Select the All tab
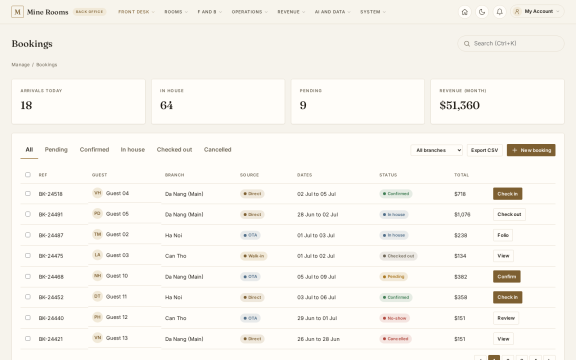Viewport: 576px width, 360px height. pos(29,150)
